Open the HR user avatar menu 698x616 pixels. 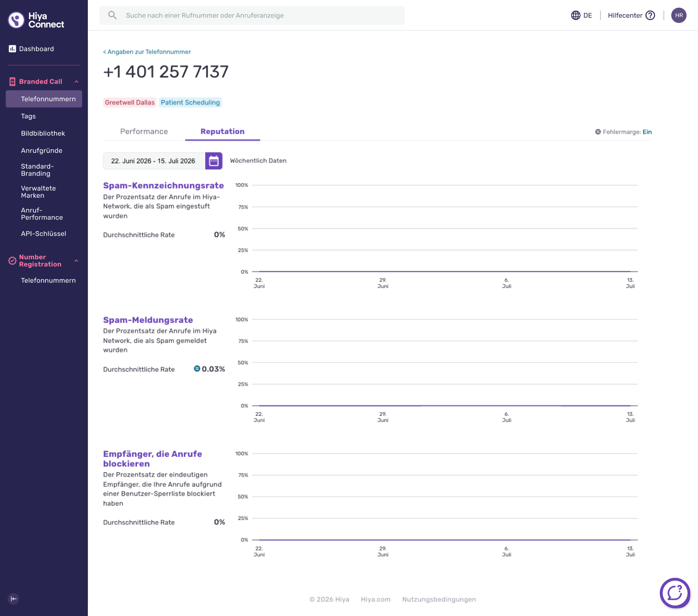(x=679, y=15)
